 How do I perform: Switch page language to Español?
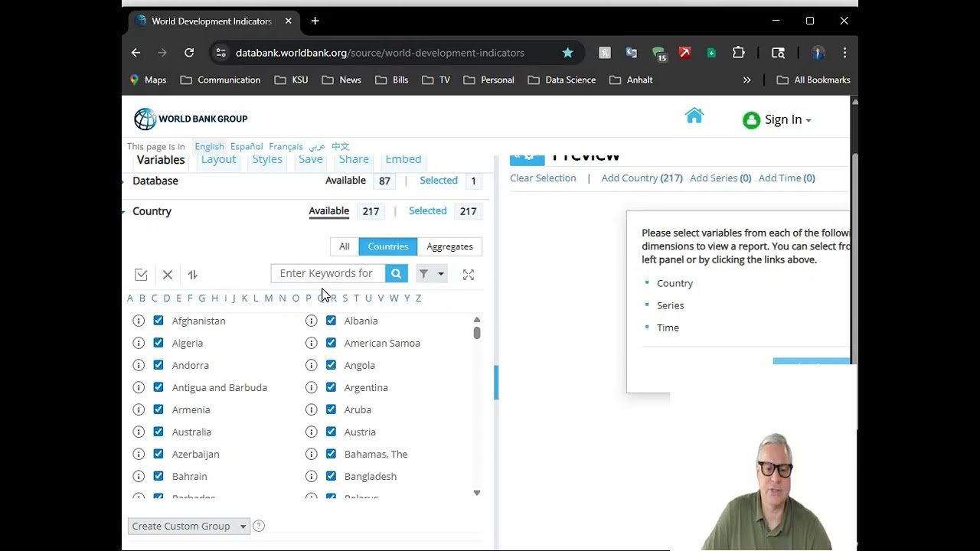(247, 147)
